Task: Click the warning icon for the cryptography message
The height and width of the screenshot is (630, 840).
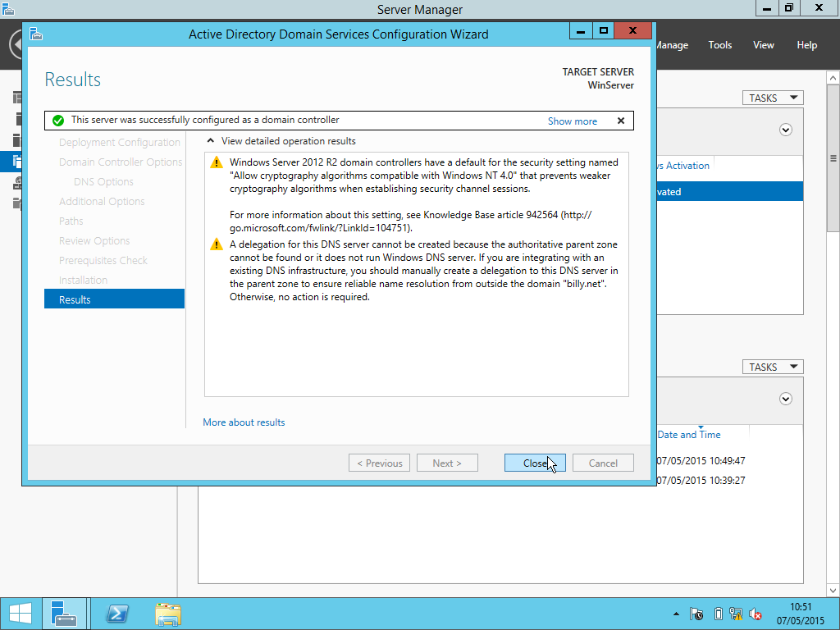Action: (x=217, y=162)
